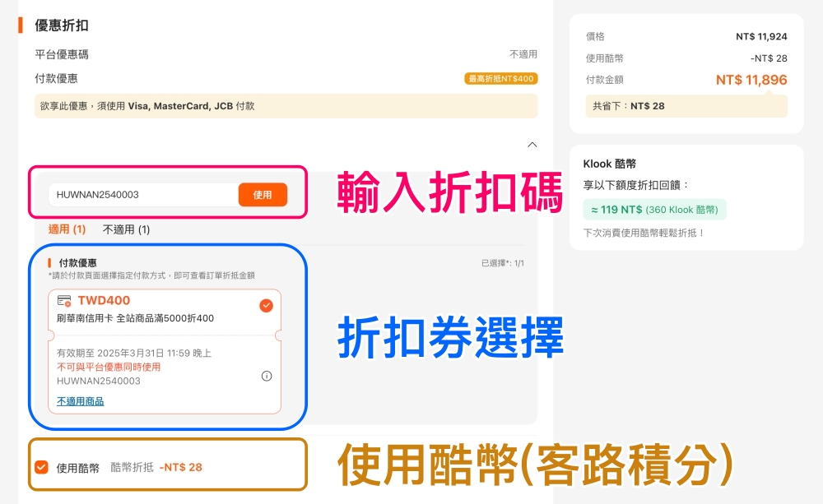Click the 不可與平台優惠同時使用 warning
The width and height of the screenshot is (823, 504).
click(x=109, y=367)
